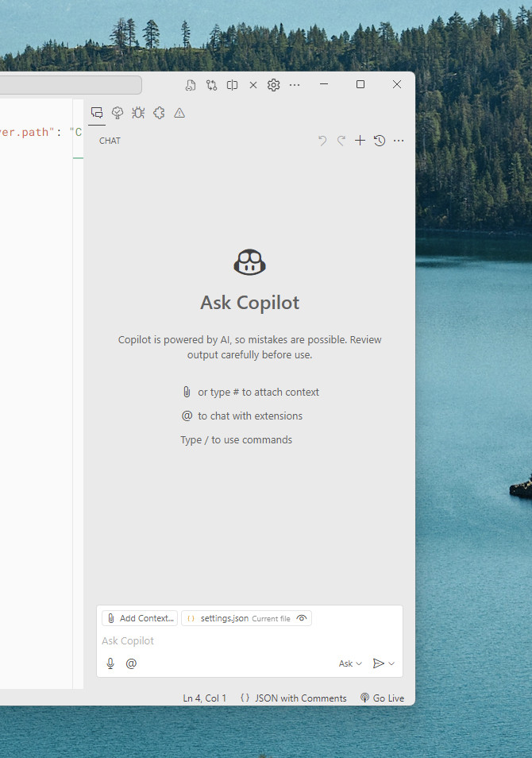Click the compare changes icon in title bar

pyautogui.click(x=211, y=85)
